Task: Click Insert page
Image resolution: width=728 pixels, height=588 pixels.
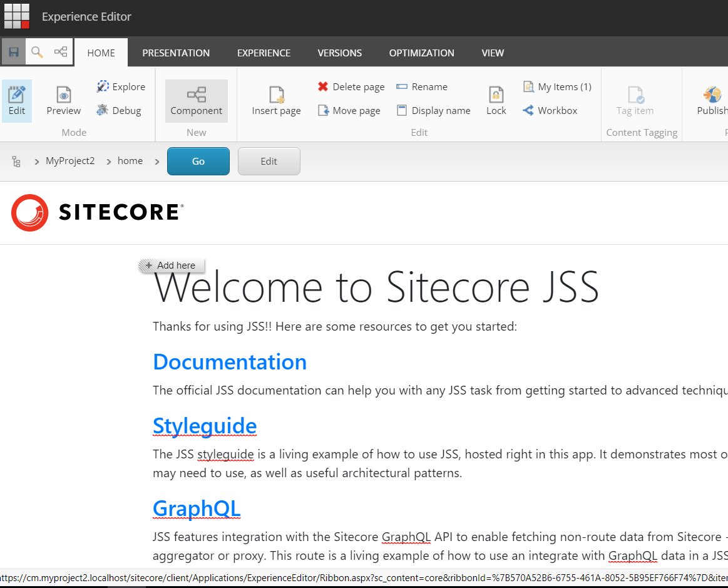Action: pos(276,101)
